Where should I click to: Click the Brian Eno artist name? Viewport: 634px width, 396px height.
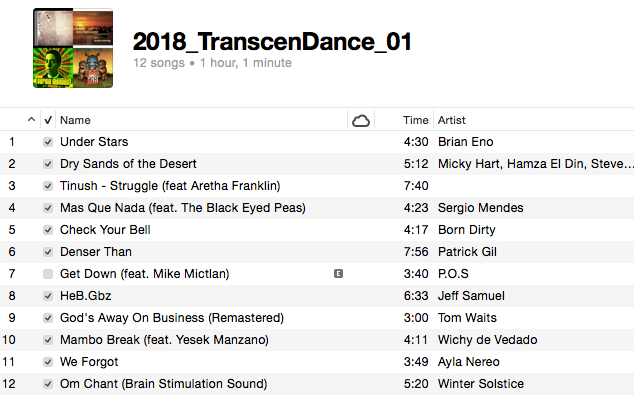click(x=465, y=142)
